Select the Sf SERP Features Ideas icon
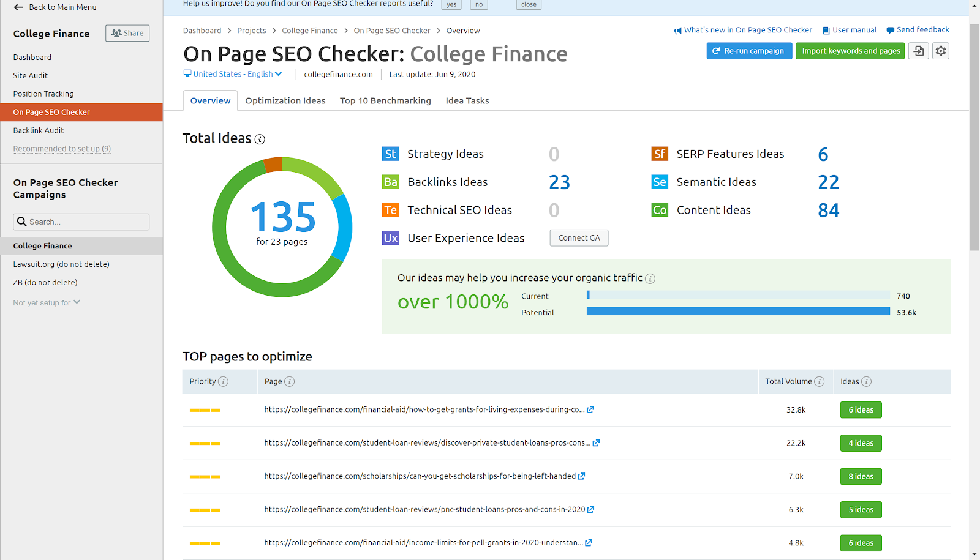980x560 pixels. 660,154
